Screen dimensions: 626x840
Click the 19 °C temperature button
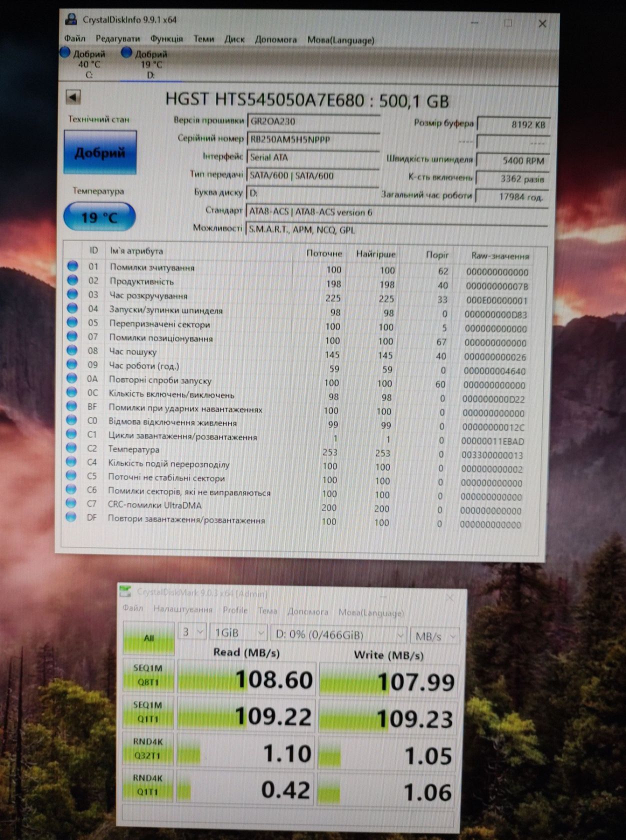coord(99,217)
